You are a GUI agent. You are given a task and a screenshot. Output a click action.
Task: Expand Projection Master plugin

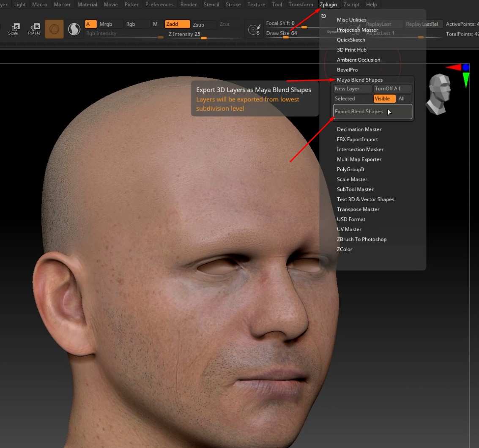pos(357,30)
